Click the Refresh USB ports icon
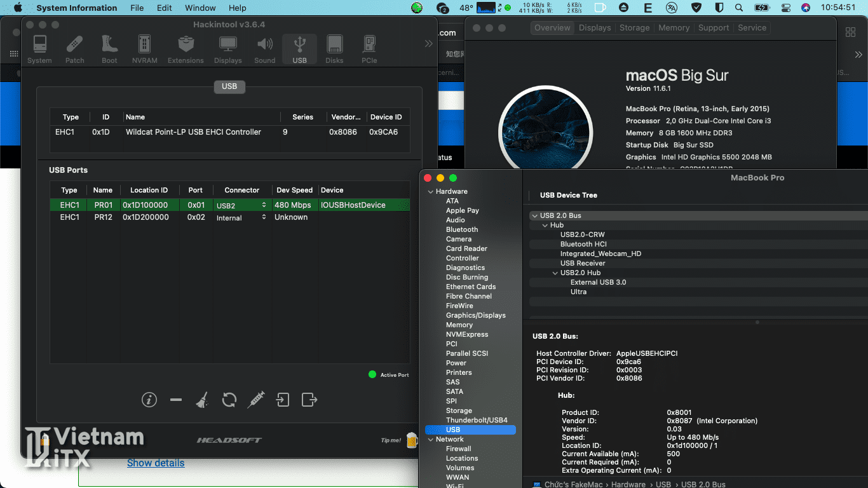868x488 pixels. point(229,400)
